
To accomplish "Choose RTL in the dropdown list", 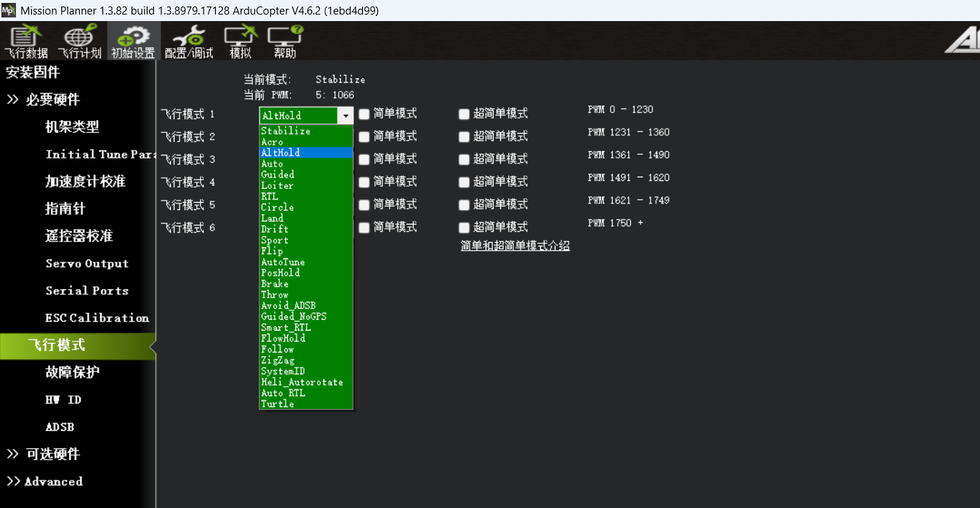I will (x=270, y=196).
